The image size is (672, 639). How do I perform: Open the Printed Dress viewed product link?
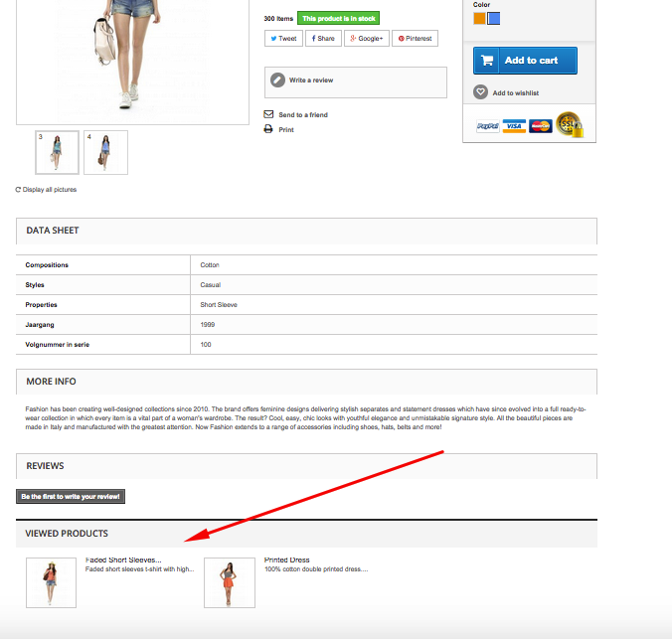point(286,559)
